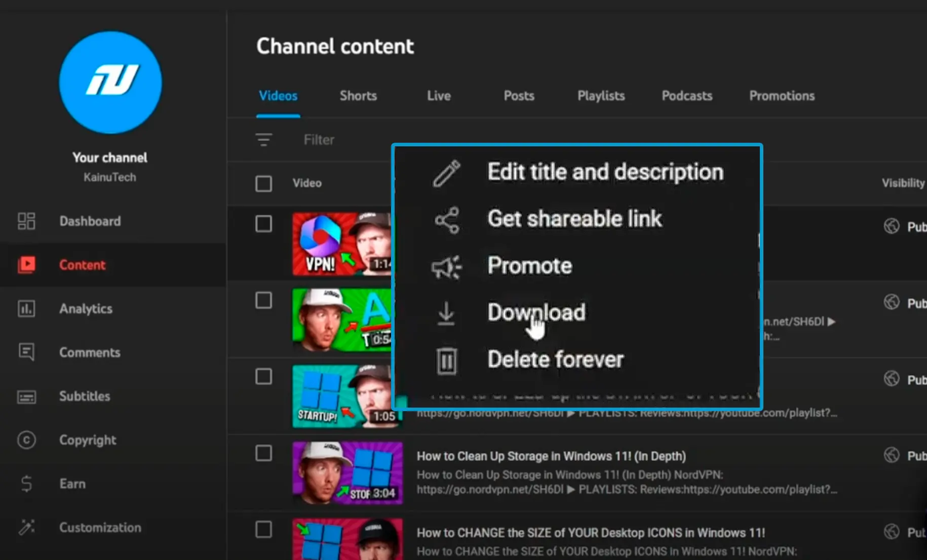Click the pencil edit icon in menu
Screen dimensions: 927x560
pos(447,174)
